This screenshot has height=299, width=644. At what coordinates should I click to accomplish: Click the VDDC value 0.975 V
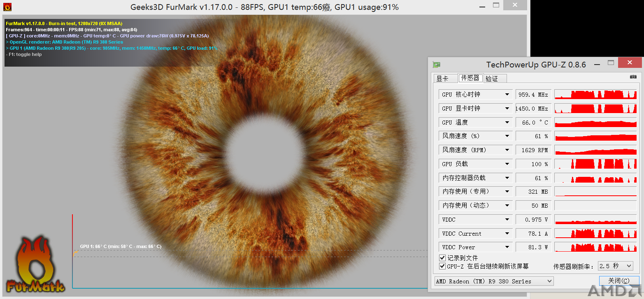(x=532, y=220)
